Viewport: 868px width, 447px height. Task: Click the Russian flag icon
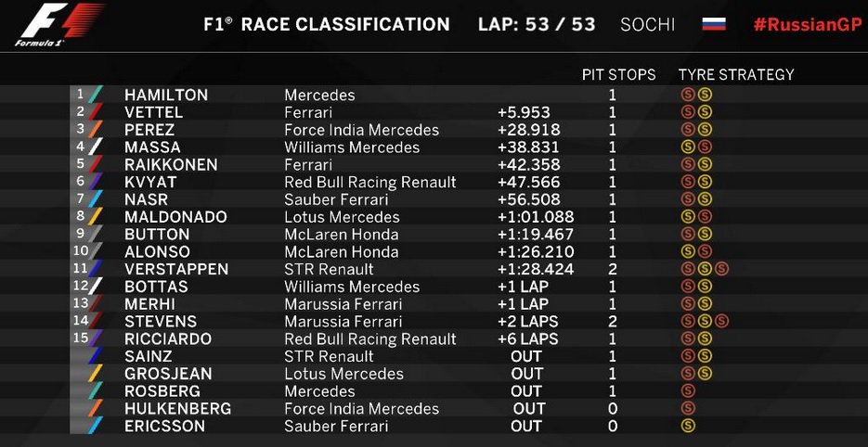[714, 24]
